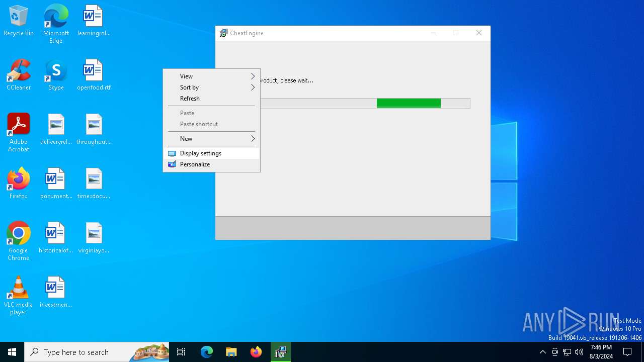Select the document Word file icon
Screen dimensions: 644x362
tap(56, 184)
